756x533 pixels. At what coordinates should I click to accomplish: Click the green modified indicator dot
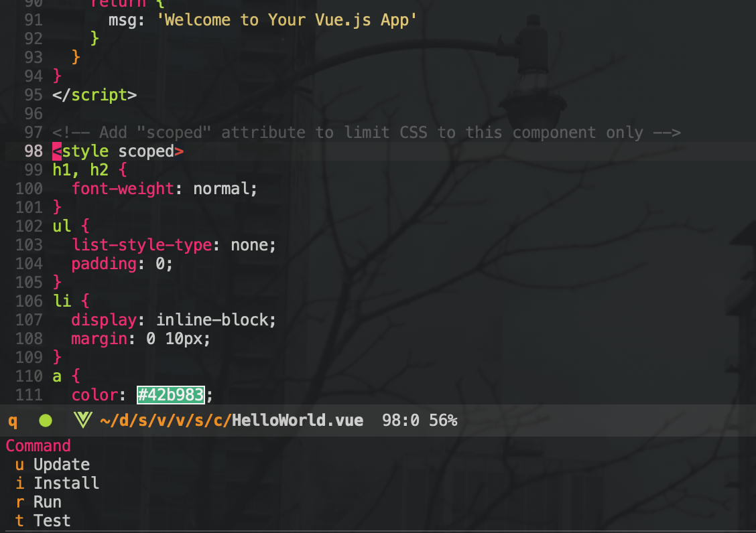[46, 421]
